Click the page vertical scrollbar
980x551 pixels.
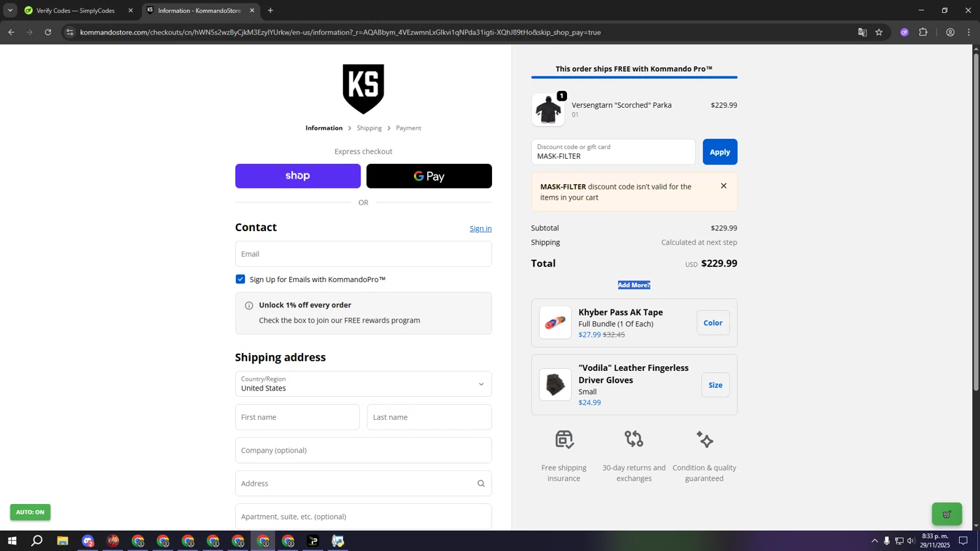coord(976,222)
